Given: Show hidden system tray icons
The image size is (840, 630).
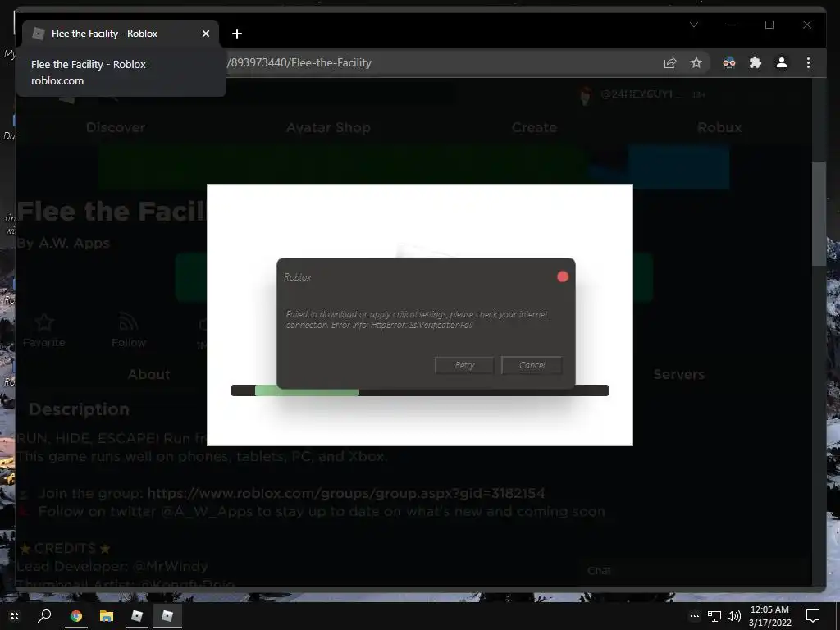Looking at the screenshot, I should pos(694,616).
